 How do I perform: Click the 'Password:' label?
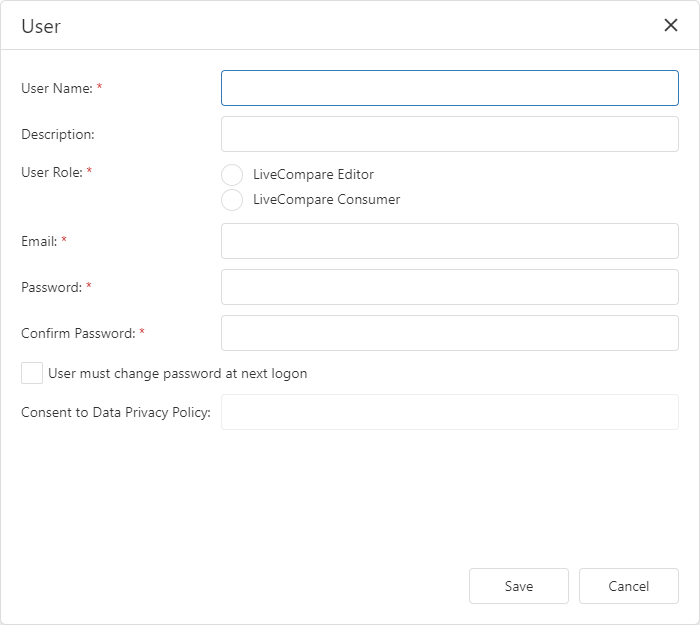52,288
